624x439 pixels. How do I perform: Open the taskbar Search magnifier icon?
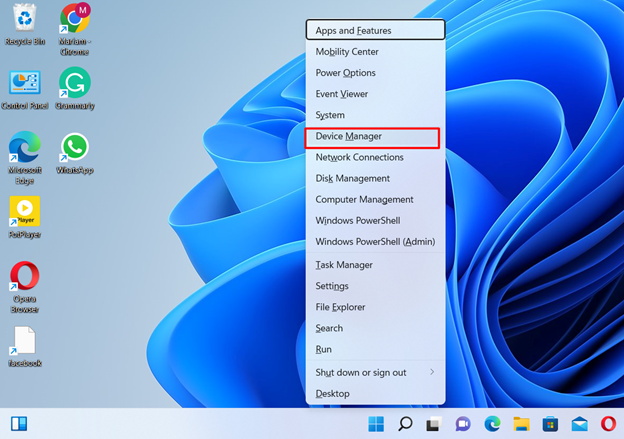click(405, 423)
